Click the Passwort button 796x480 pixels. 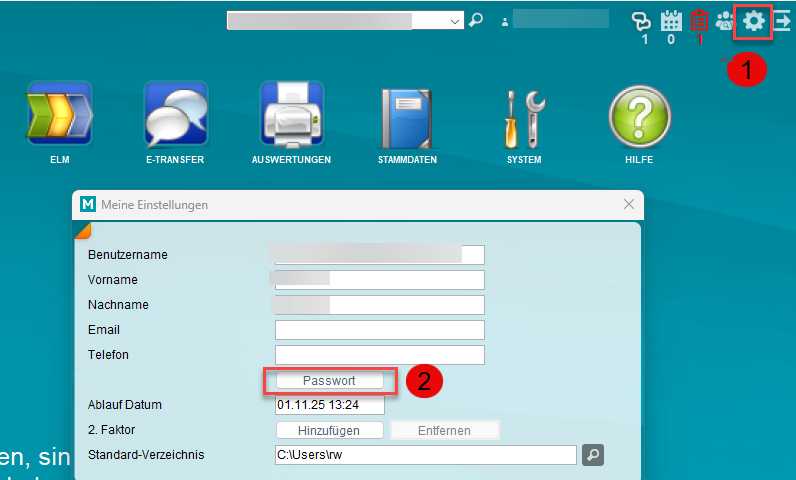pos(329,381)
